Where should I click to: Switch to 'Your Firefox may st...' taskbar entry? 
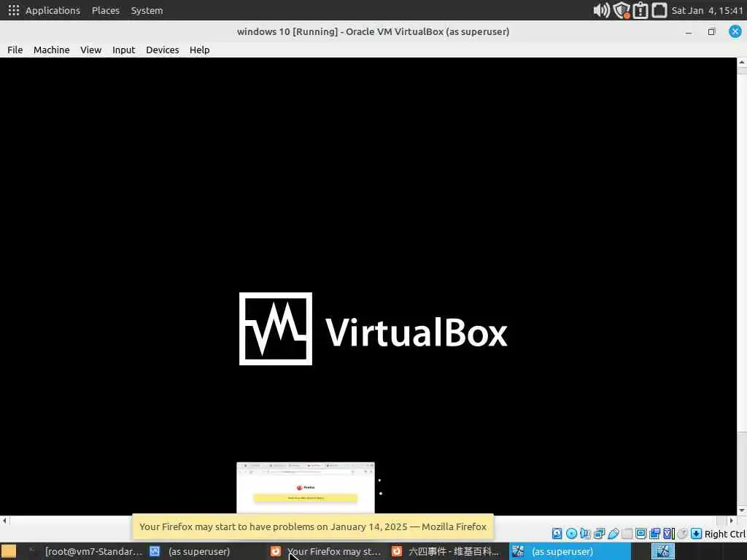(326, 551)
